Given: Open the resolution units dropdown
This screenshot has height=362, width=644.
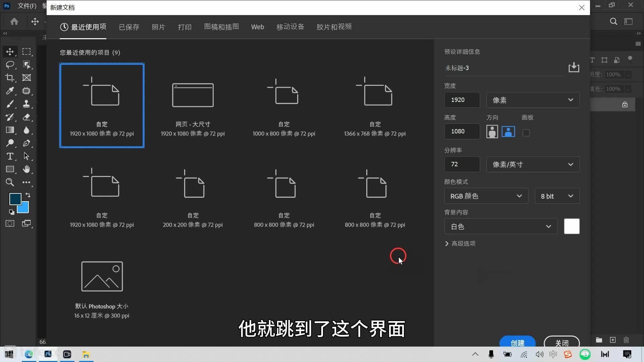Looking at the screenshot, I should [x=533, y=164].
